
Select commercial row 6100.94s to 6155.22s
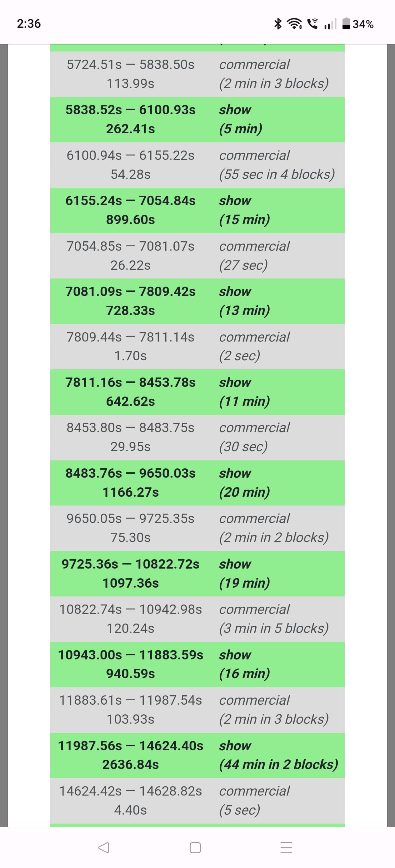pos(197,165)
